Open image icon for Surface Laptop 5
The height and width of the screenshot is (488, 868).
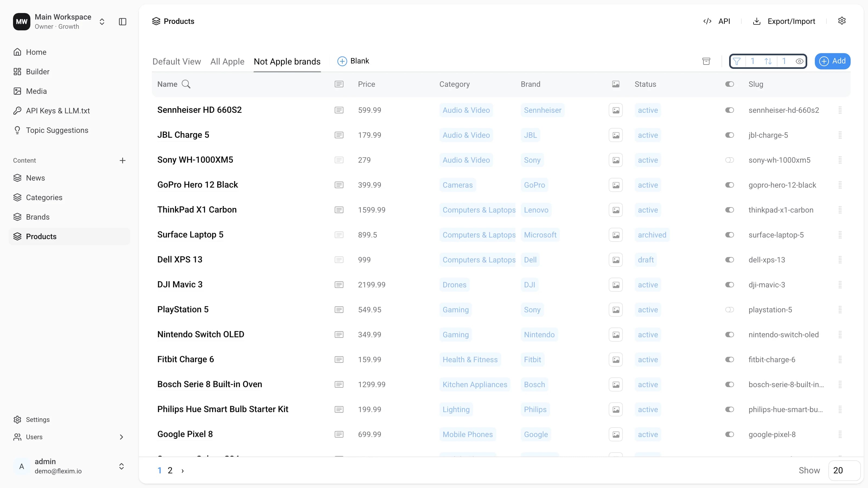coord(616,235)
